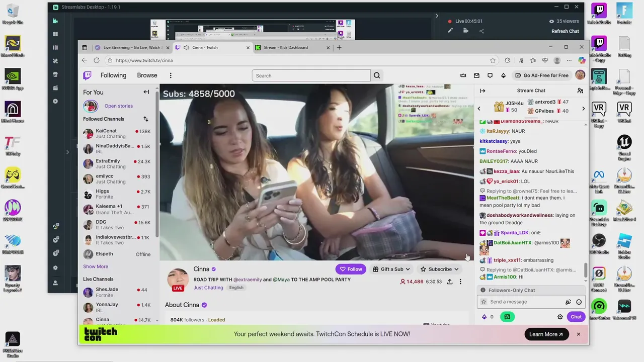Open the Just Chatting category link
Screen dimensions: 644x362
tap(208, 288)
